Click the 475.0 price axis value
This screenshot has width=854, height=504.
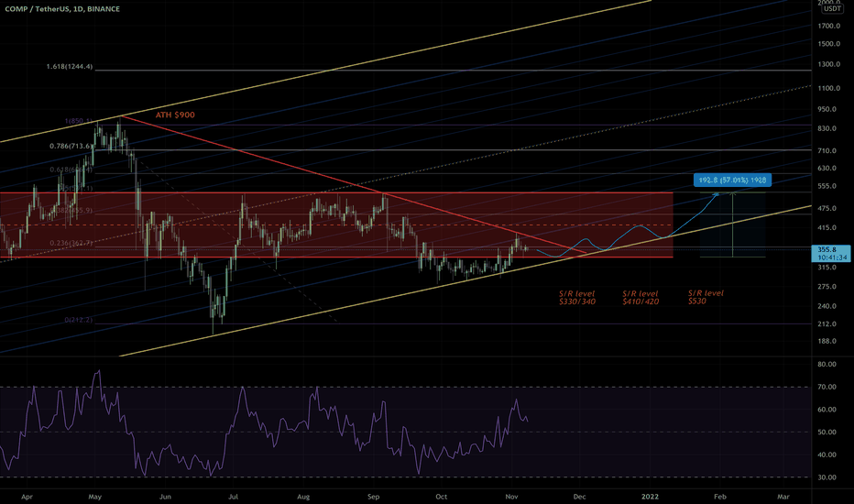click(827, 208)
